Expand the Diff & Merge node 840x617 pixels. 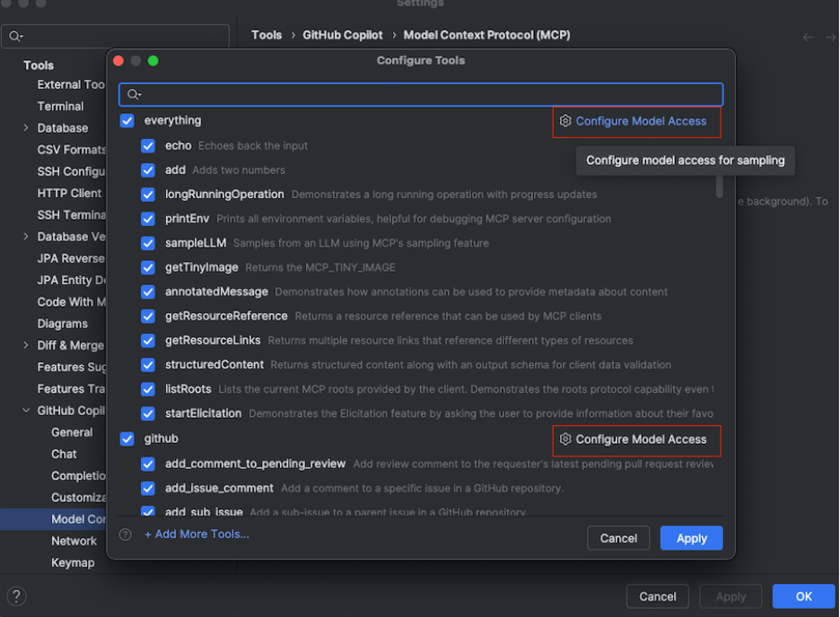point(26,345)
